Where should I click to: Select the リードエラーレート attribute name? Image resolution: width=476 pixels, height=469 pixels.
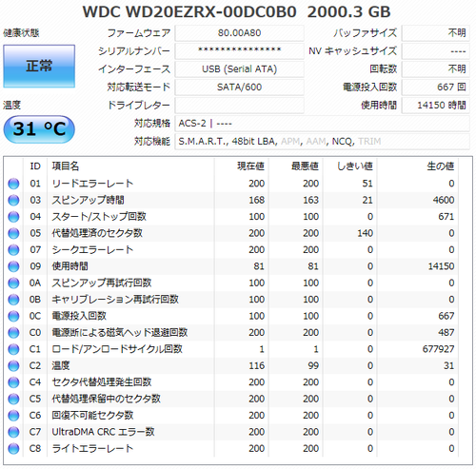(92, 184)
